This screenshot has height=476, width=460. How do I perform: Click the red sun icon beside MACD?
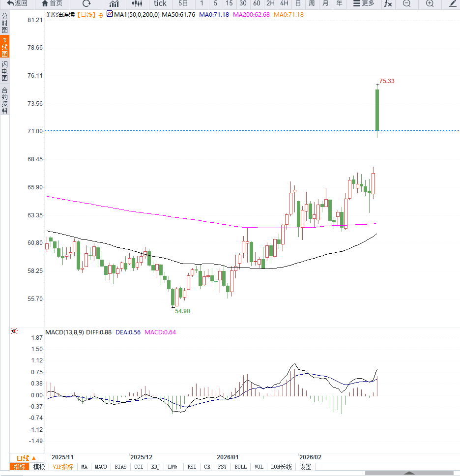coord(14,331)
